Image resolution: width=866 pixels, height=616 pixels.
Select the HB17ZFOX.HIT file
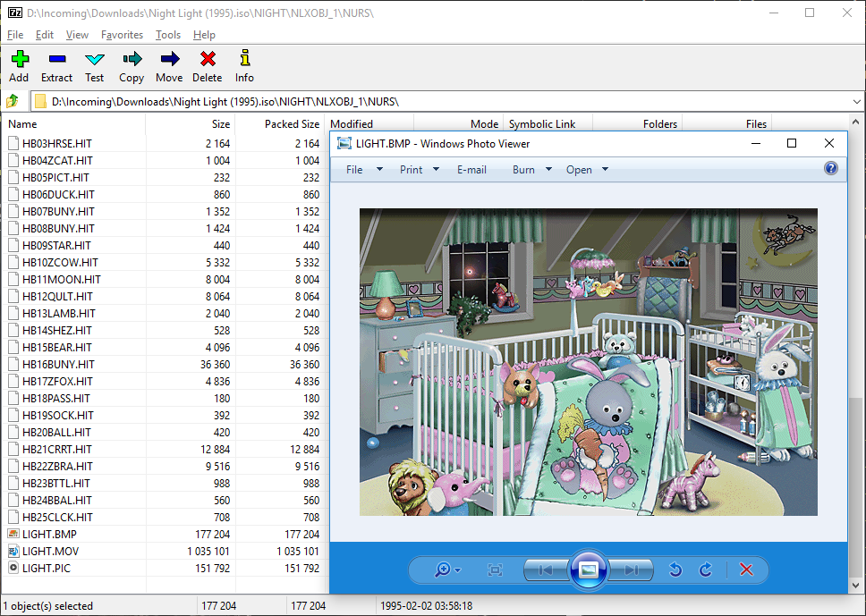57,382
